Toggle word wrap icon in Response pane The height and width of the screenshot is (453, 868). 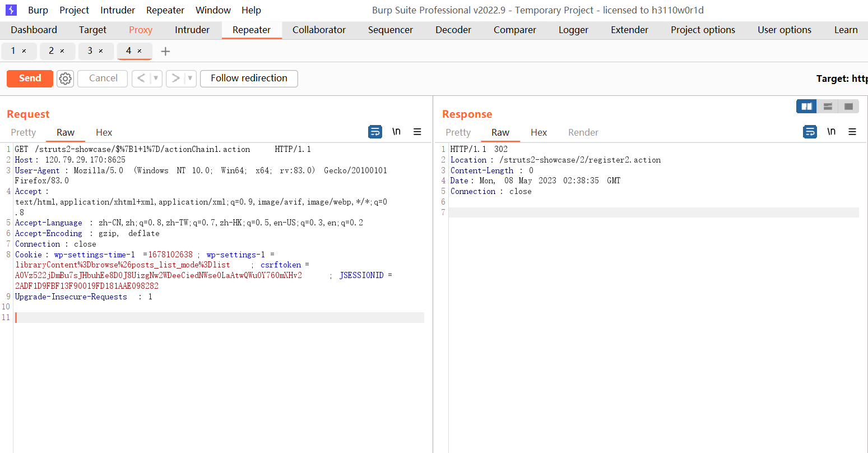click(x=810, y=132)
